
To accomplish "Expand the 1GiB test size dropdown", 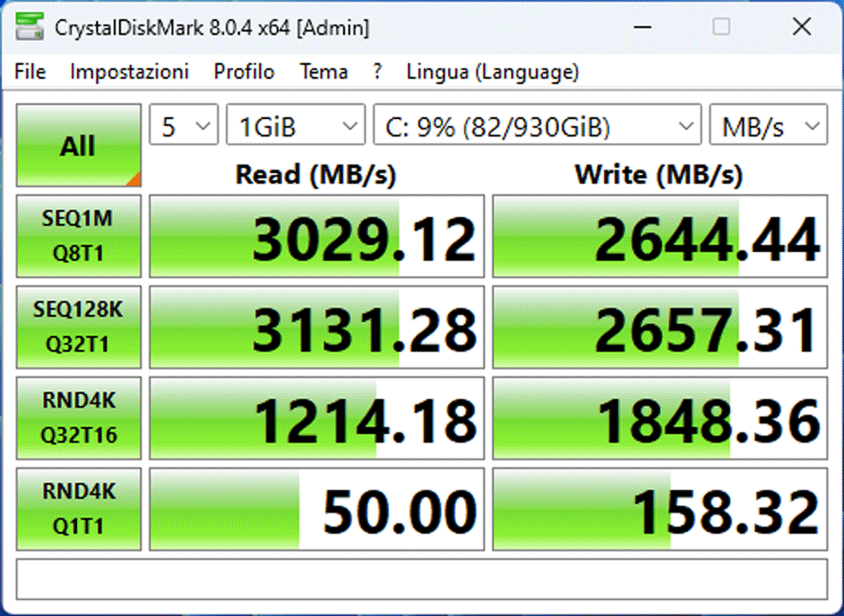I will 296,125.
